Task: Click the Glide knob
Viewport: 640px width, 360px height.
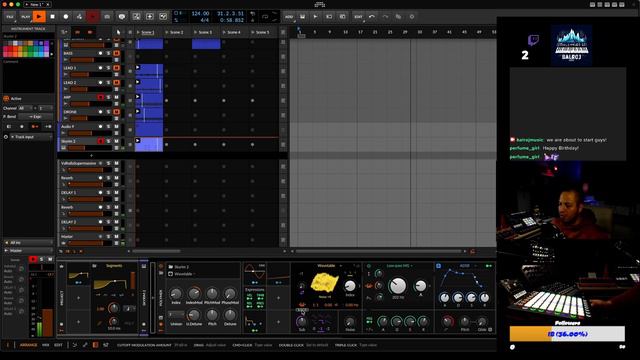Action: [482, 322]
